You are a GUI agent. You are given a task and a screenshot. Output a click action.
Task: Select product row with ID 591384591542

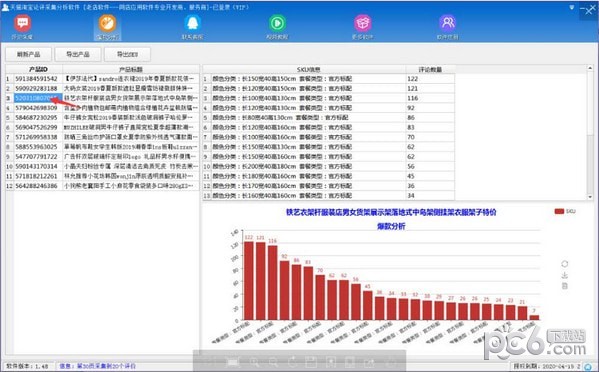point(102,79)
